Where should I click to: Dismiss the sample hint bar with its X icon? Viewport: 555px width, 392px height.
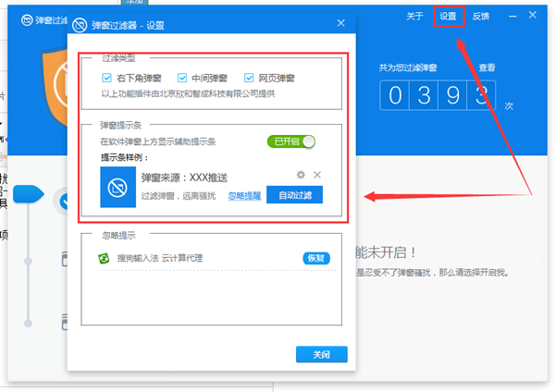coord(317,175)
